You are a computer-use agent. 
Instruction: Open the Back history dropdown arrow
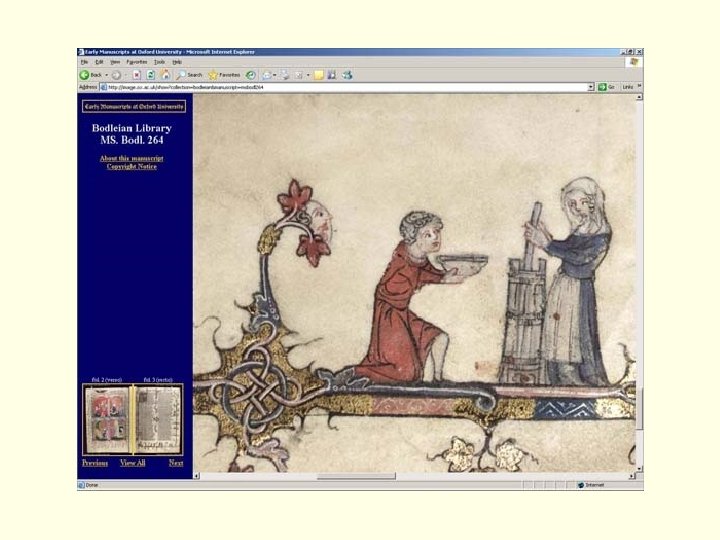click(x=107, y=75)
